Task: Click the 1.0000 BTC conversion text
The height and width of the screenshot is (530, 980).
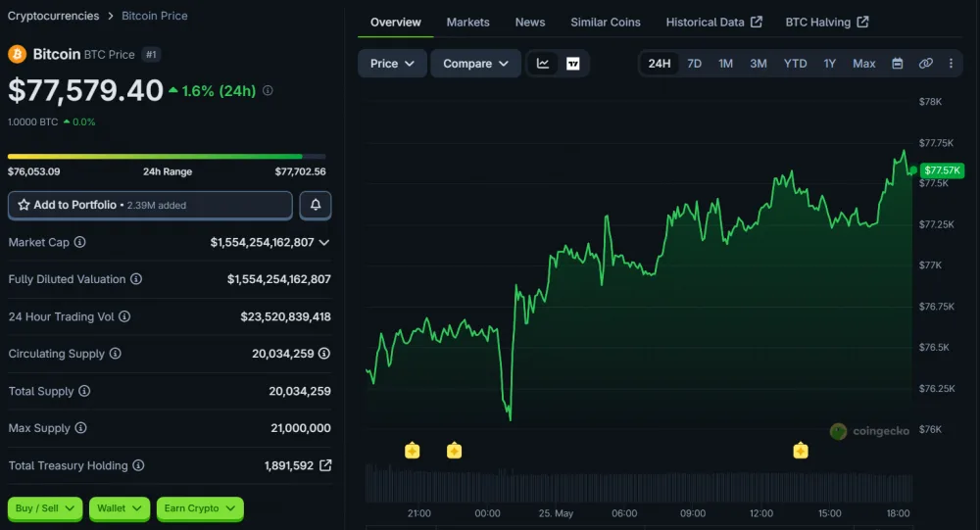Action: click(x=32, y=121)
